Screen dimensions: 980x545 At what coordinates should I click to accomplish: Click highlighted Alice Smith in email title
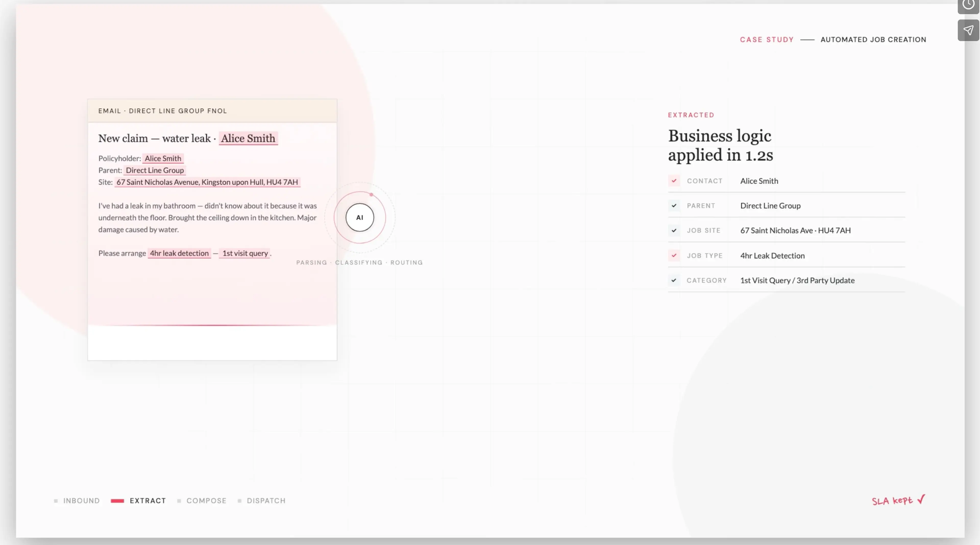[248, 138]
